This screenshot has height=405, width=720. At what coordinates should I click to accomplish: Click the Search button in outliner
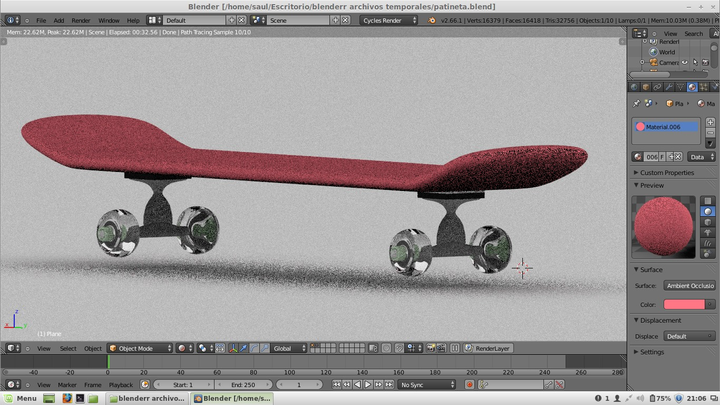point(693,33)
